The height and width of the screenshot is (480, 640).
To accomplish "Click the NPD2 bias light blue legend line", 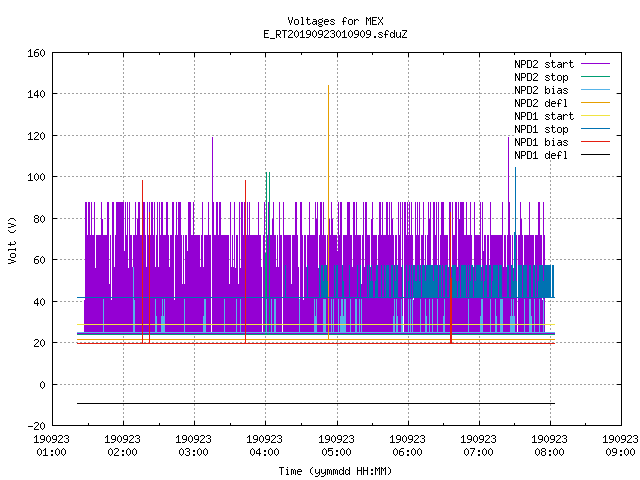I will (x=595, y=90).
